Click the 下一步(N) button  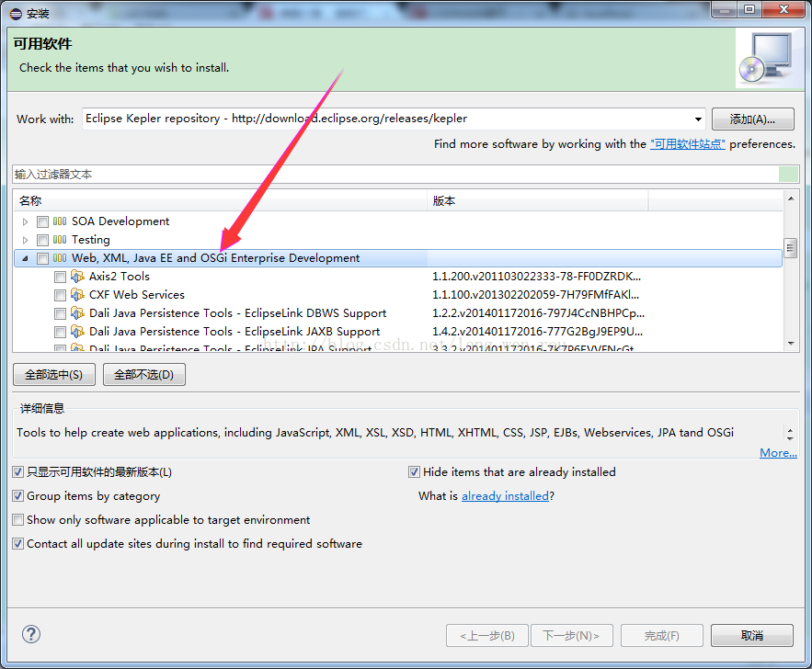click(572, 635)
